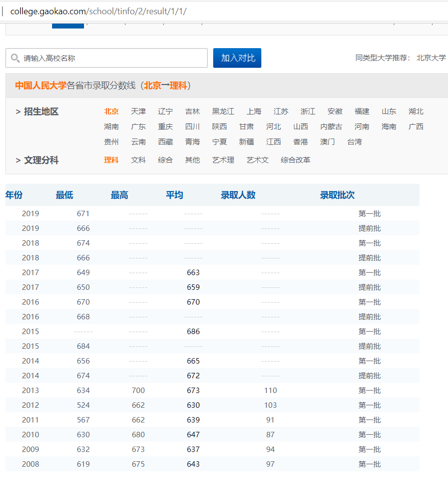The height and width of the screenshot is (478, 448).
Task: Select 湖北 region
Action: click(416, 112)
